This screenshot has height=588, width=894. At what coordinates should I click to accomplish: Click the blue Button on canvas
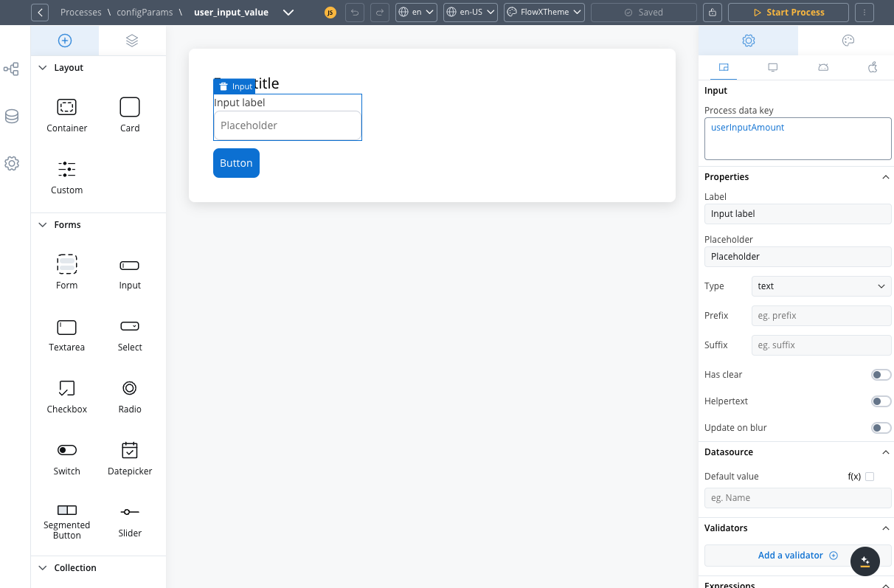click(236, 163)
